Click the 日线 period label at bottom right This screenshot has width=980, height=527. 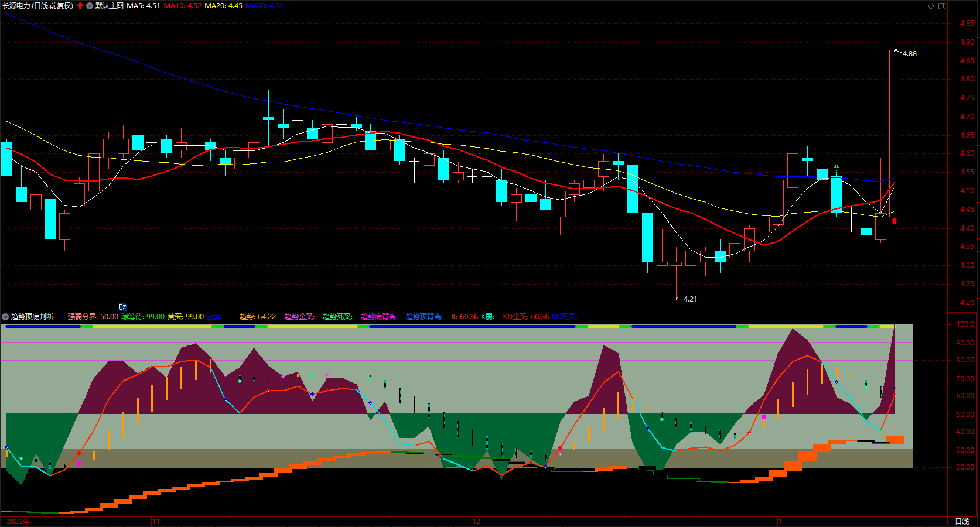(962, 521)
